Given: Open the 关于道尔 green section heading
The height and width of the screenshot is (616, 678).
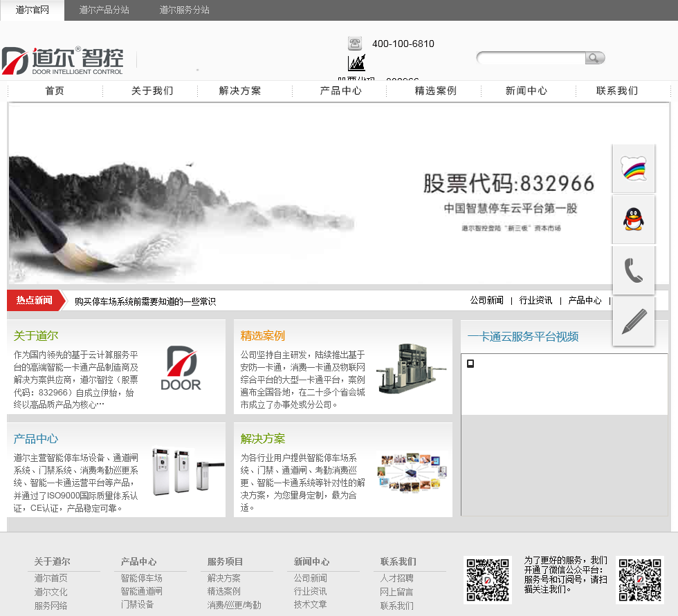Looking at the screenshot, I should (x=36, y=335).
